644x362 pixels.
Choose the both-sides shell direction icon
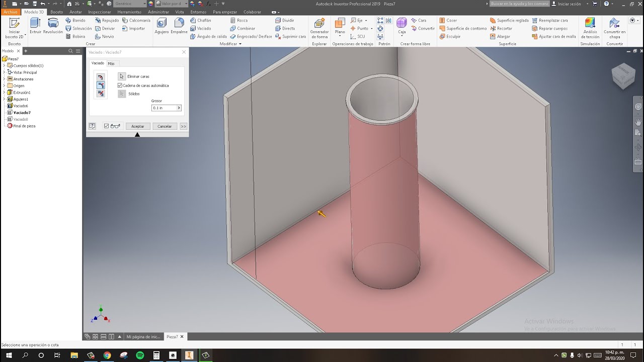101,94
